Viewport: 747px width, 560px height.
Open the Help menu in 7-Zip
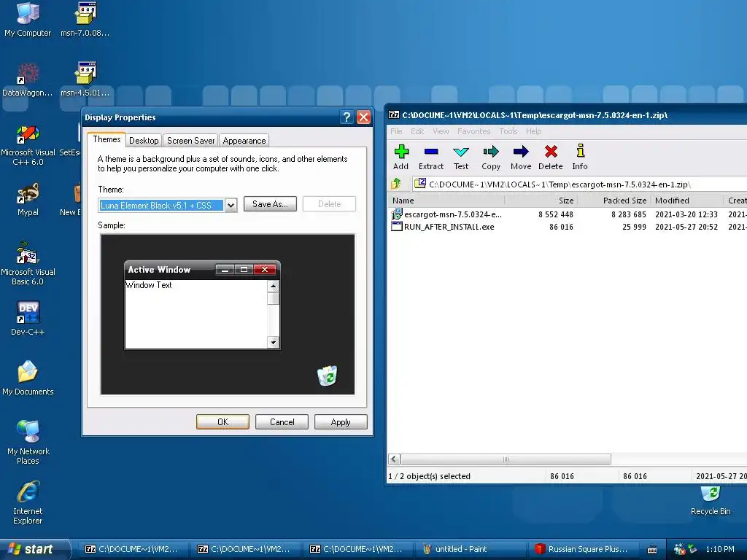(533, 131)
